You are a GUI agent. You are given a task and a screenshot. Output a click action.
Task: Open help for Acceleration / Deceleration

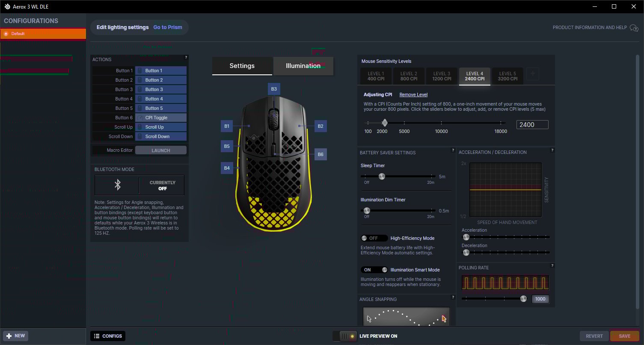click(x=552, y=150)
